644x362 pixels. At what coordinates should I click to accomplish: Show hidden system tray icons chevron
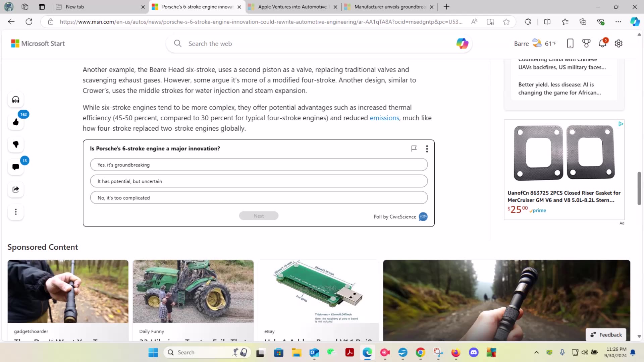click(x=536, y=352)
